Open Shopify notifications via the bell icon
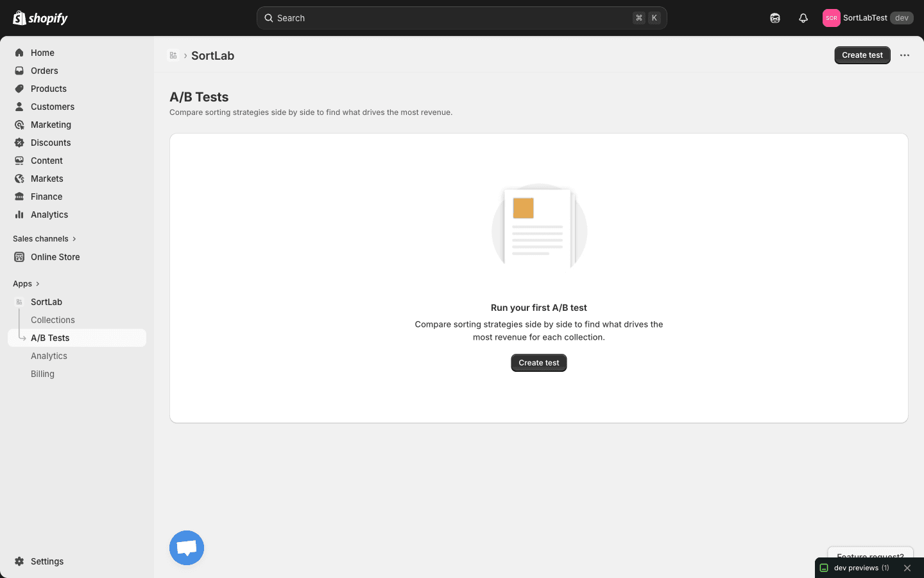Image resolution: width=924 pixels, height=578 pixels. [x=803, y=18]
